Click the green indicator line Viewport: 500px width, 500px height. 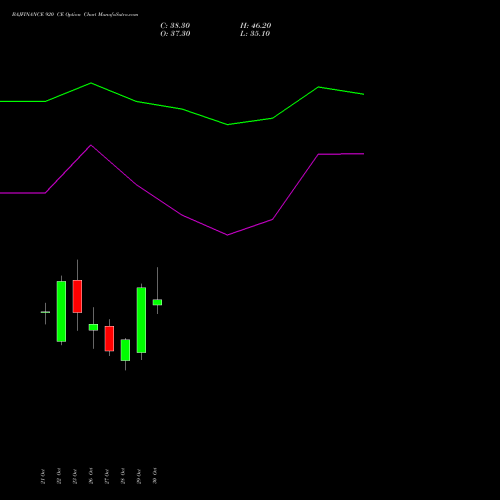pyautogui.click(x=182, y=109)
